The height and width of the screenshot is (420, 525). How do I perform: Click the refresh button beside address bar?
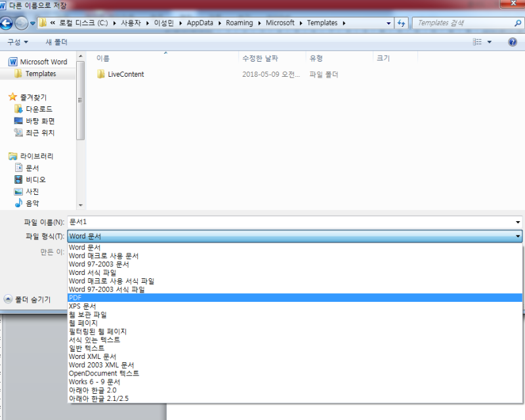[401, 23]
